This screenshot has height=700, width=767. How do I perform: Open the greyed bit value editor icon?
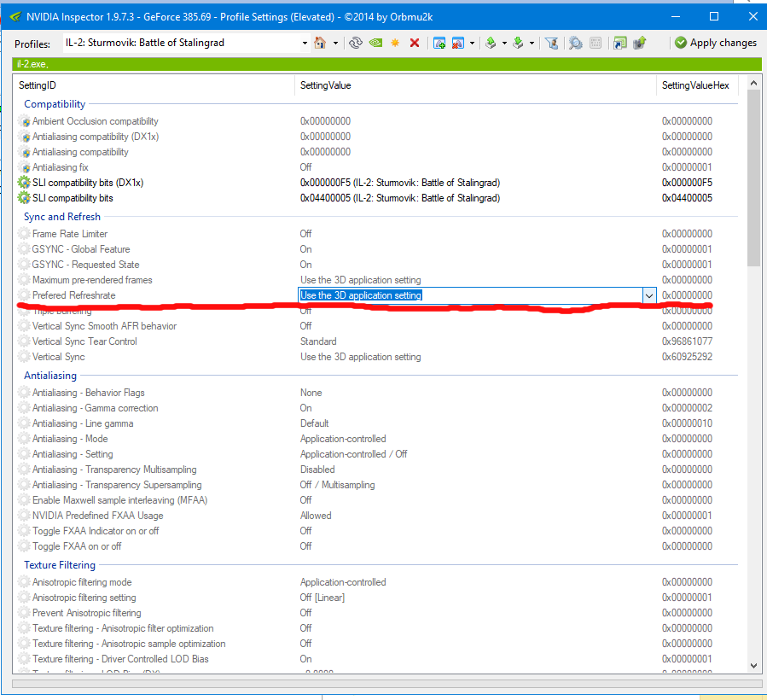596,43
